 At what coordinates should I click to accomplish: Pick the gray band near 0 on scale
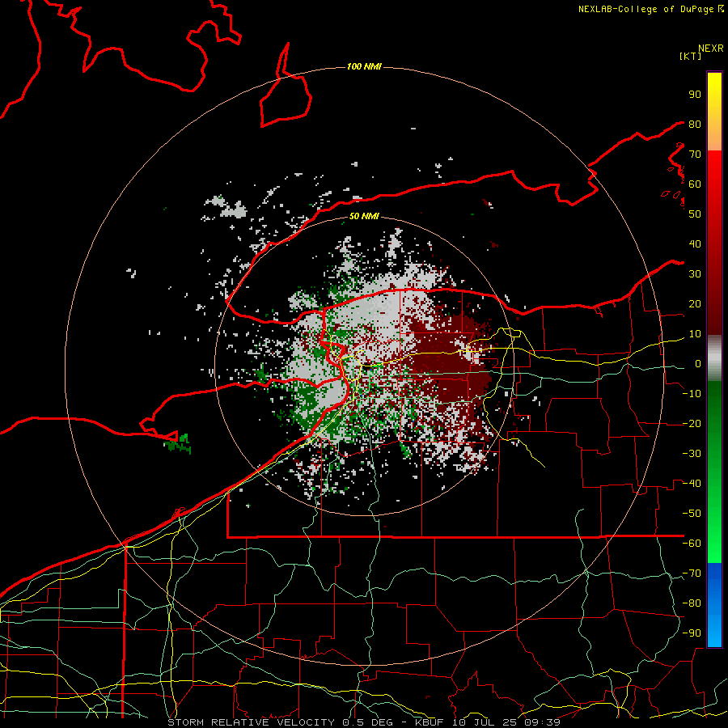click(x=714, y=360)
